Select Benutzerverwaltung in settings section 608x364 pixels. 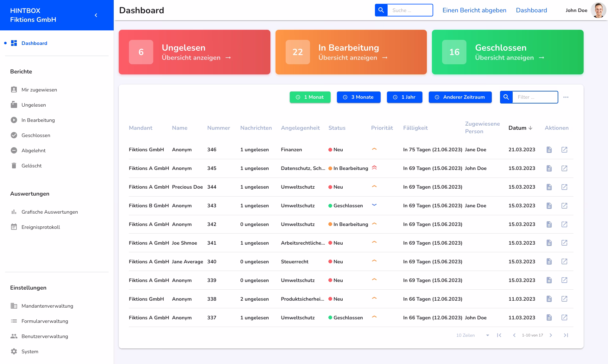[44, 336]
